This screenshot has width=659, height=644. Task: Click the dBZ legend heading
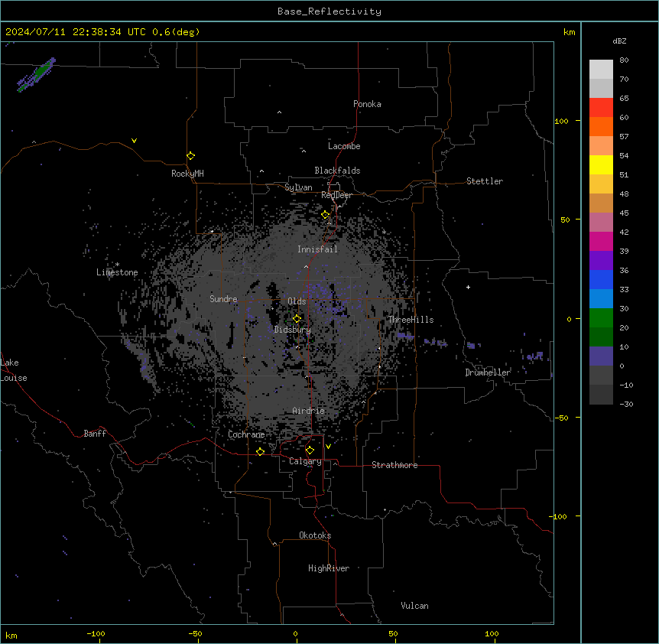point(619,41)
